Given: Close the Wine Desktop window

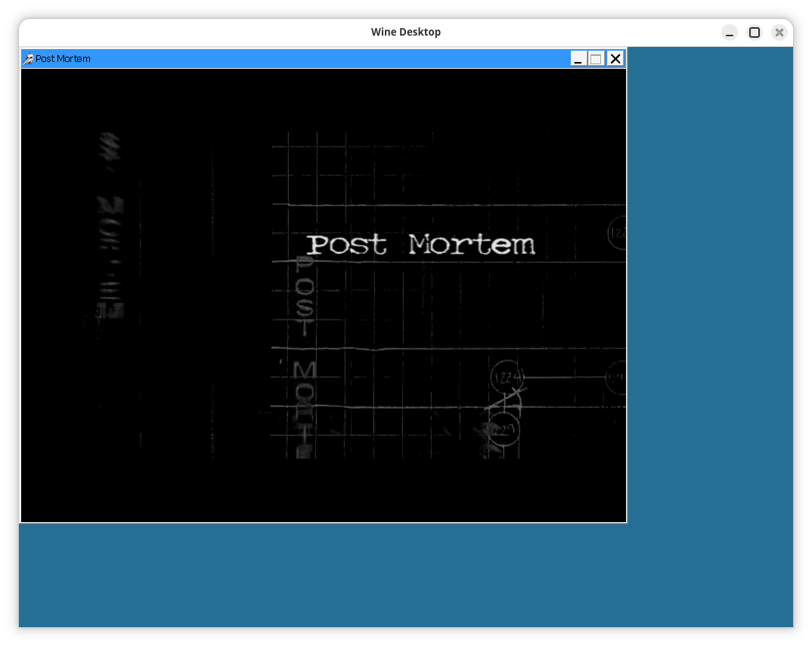Looking at the screenshot, I should 779,32.
